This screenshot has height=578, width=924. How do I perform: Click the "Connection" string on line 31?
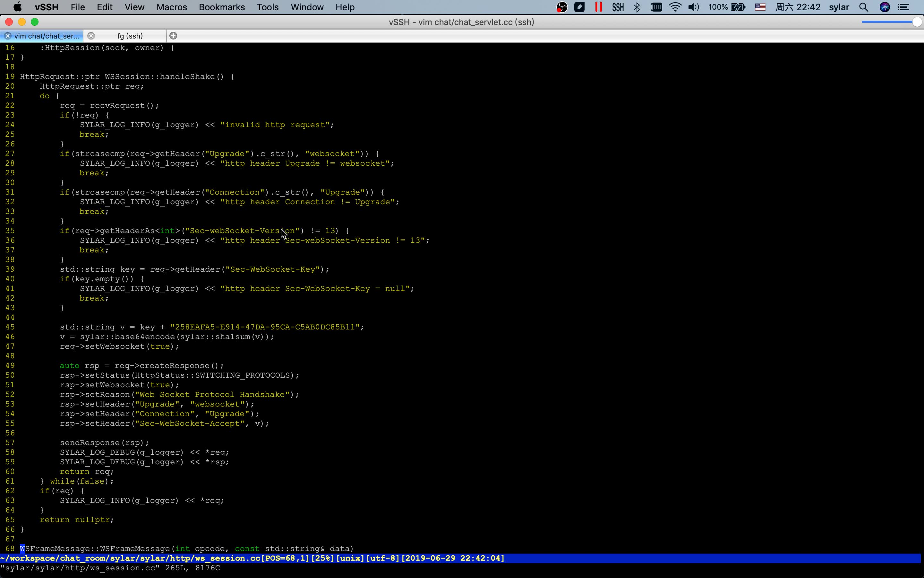click(x=235, y=192)
